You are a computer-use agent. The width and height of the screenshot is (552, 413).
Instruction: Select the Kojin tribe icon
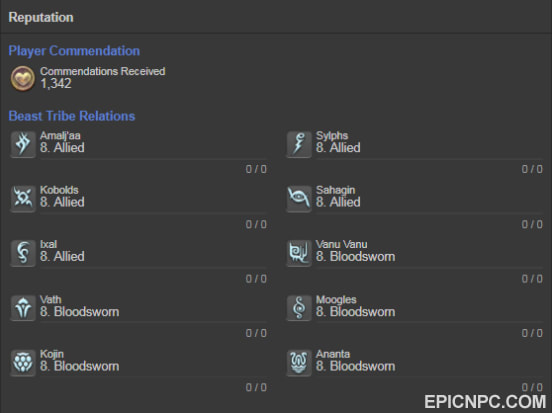[23, 362]
